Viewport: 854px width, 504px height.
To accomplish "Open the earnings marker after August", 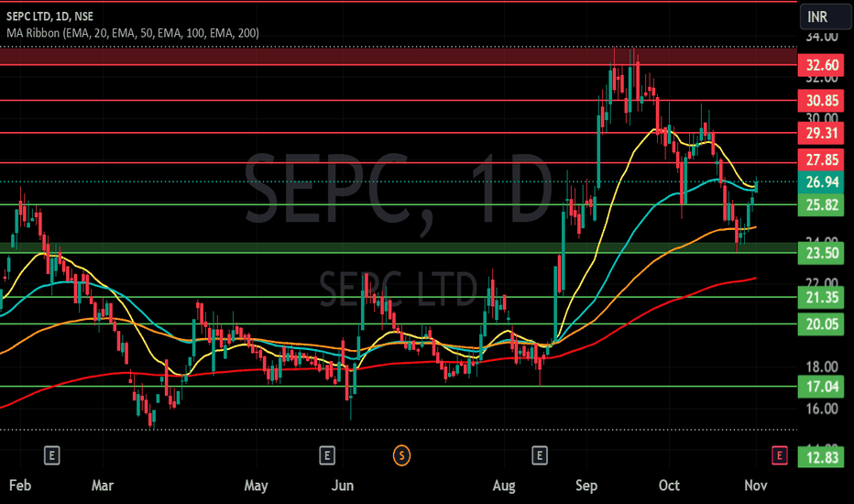I will (x=539, y=455).
